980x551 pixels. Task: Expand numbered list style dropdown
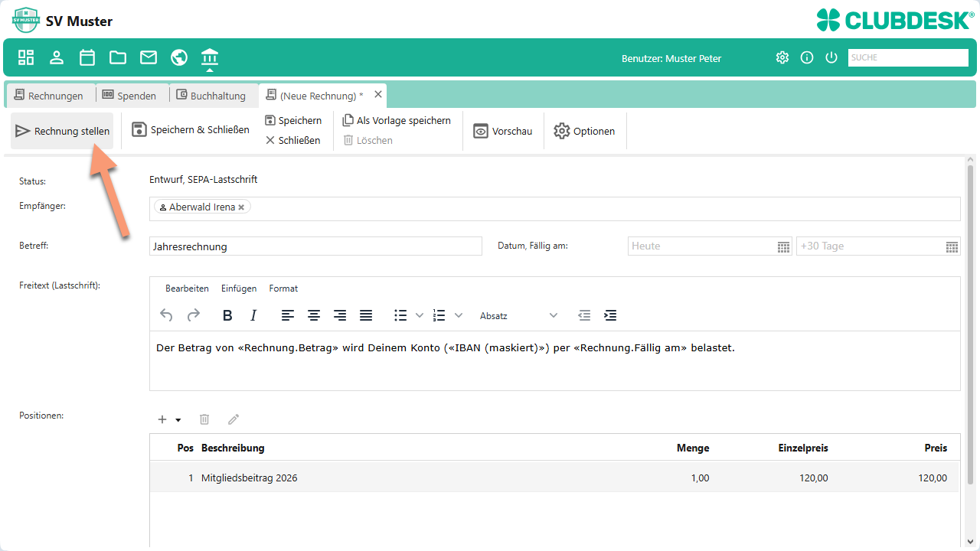point(459,315)
